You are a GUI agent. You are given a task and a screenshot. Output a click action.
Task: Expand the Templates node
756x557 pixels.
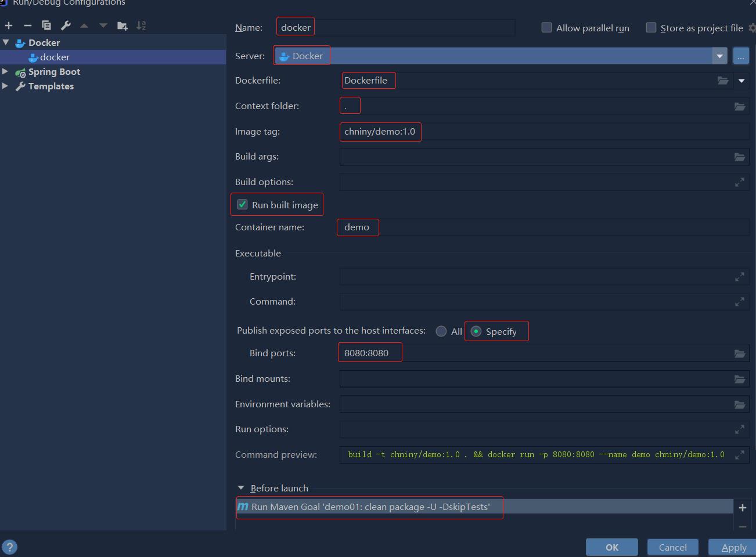coord(5,86)
